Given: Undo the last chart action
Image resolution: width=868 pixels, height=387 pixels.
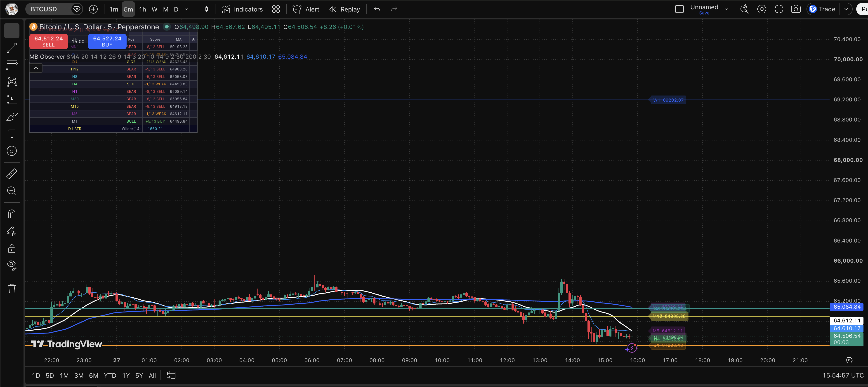Looking at the screenshot, I should point(377,9).
